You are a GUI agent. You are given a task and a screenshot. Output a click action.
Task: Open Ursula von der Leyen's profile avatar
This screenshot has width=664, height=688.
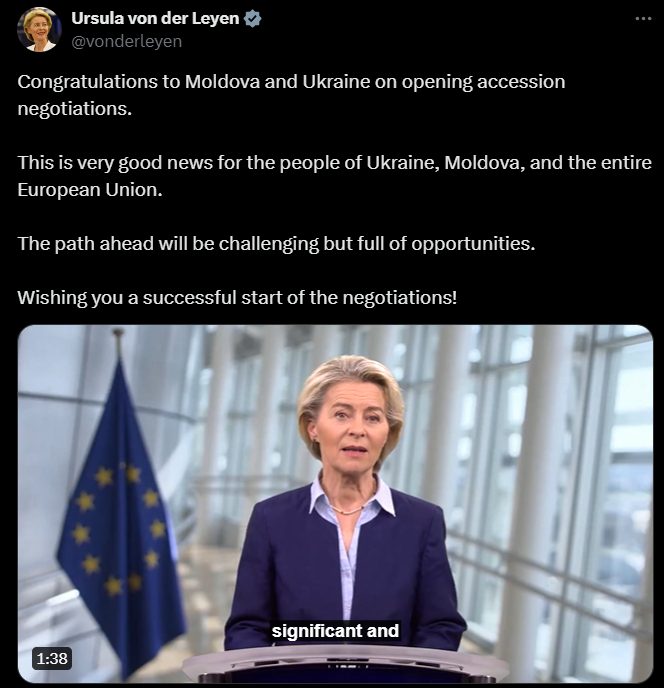39,29
